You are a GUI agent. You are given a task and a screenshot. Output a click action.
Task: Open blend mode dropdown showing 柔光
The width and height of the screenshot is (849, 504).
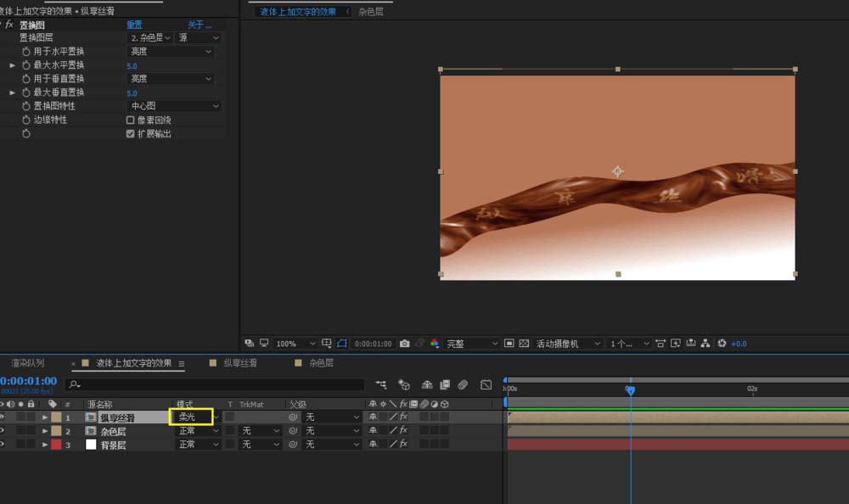[191, 417]
